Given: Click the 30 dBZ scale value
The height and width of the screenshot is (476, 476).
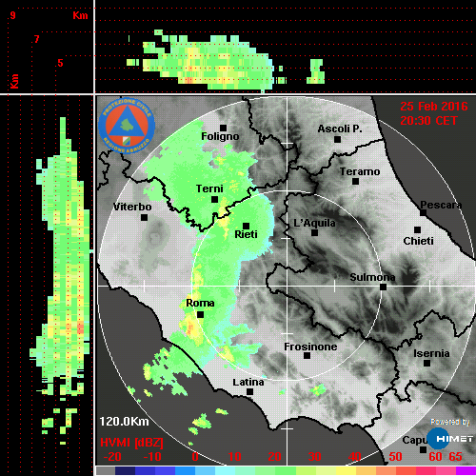Looking at the screenshot, I should tap(314, 457).
